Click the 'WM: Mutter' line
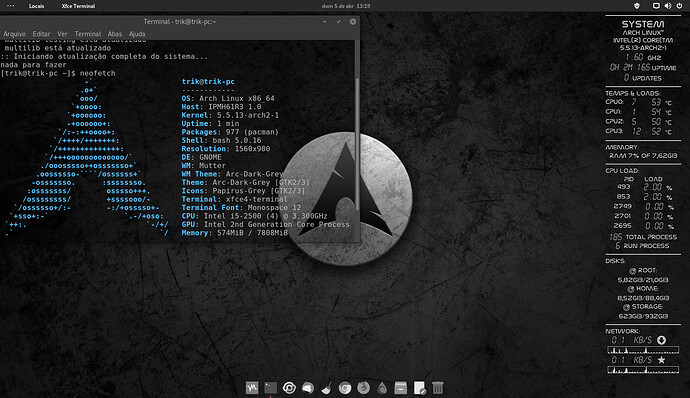Screen dimensions: 690x398 click(x=204, y=165)
